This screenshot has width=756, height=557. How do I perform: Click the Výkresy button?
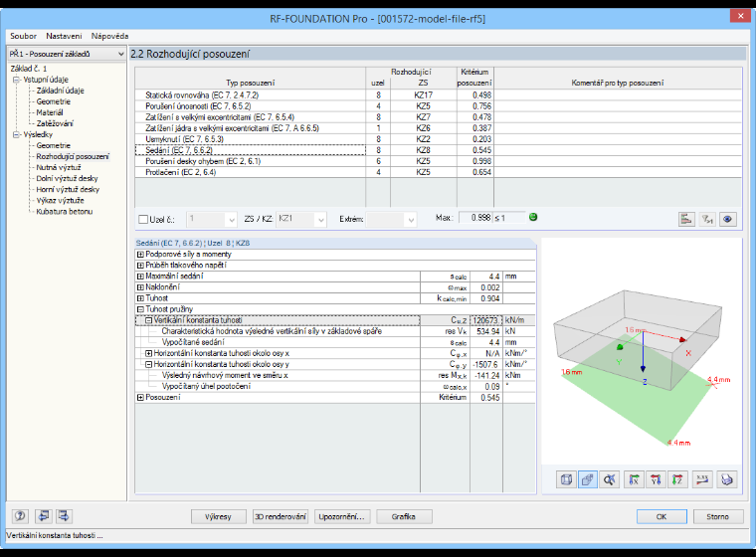coord(219,516)
